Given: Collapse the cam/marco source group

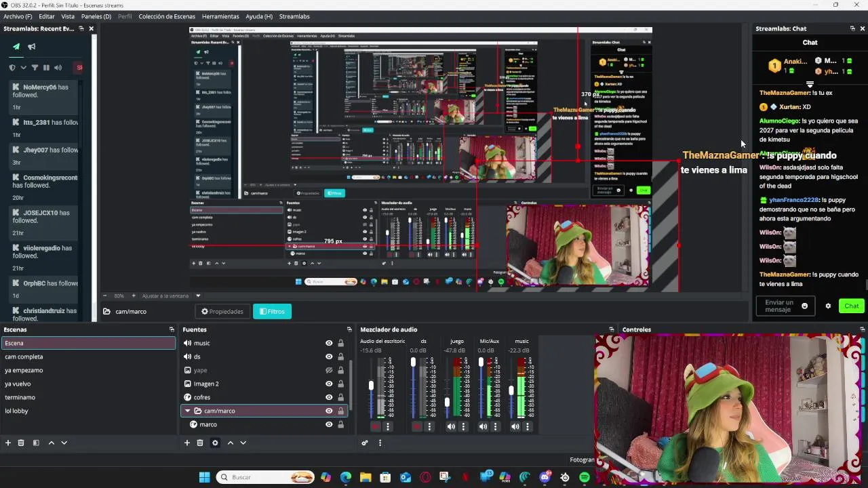Looking at the screenshot, I should point(188,411).
